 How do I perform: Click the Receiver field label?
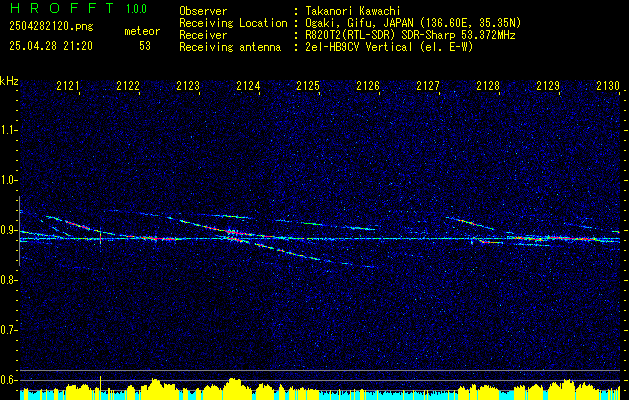pos(203,35)
